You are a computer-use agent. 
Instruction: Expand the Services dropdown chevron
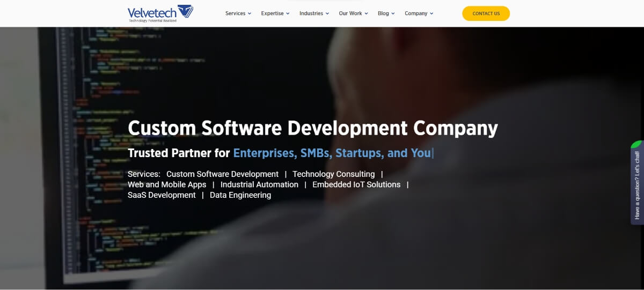click(x=249, y=14)
